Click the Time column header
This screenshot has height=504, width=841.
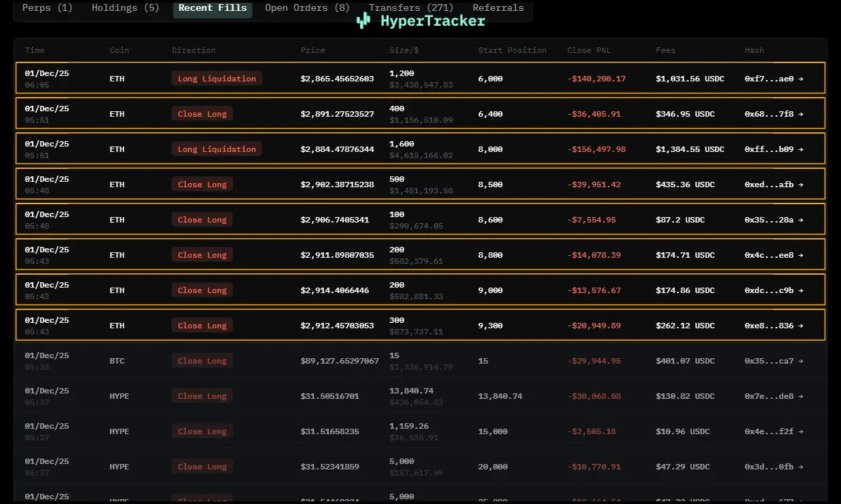[35, 50]
